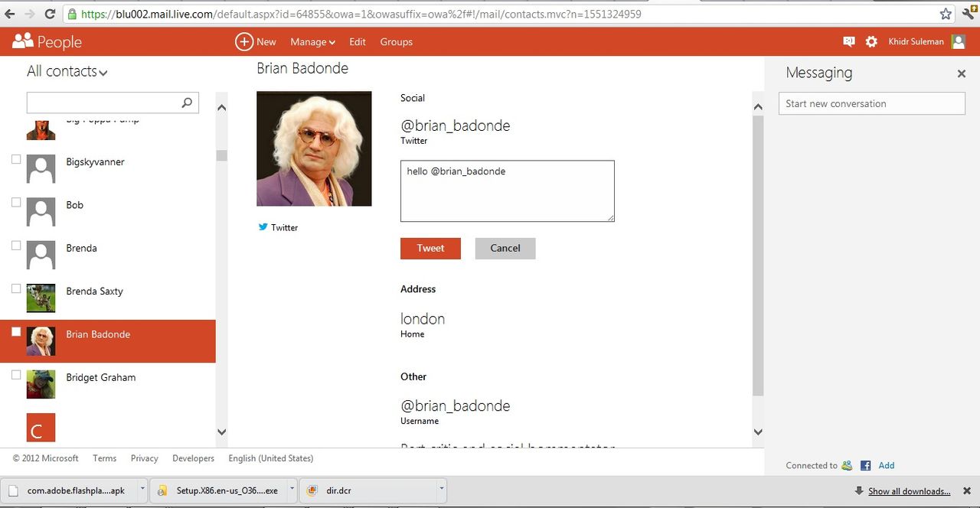Open dir.dcr download options arrow
980x508 pixels.
point(441,490)
